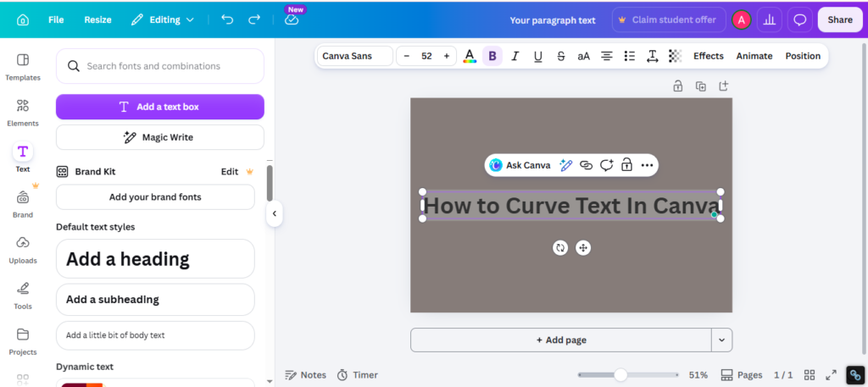Open the Uploads sidebar panel
Viewport: 868px width, 387px height.
23,250
